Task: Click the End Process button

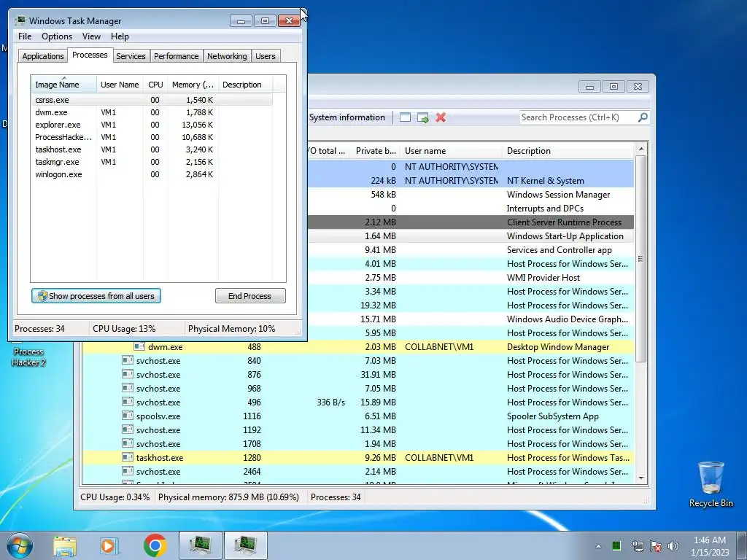Action: coord(250,296)
